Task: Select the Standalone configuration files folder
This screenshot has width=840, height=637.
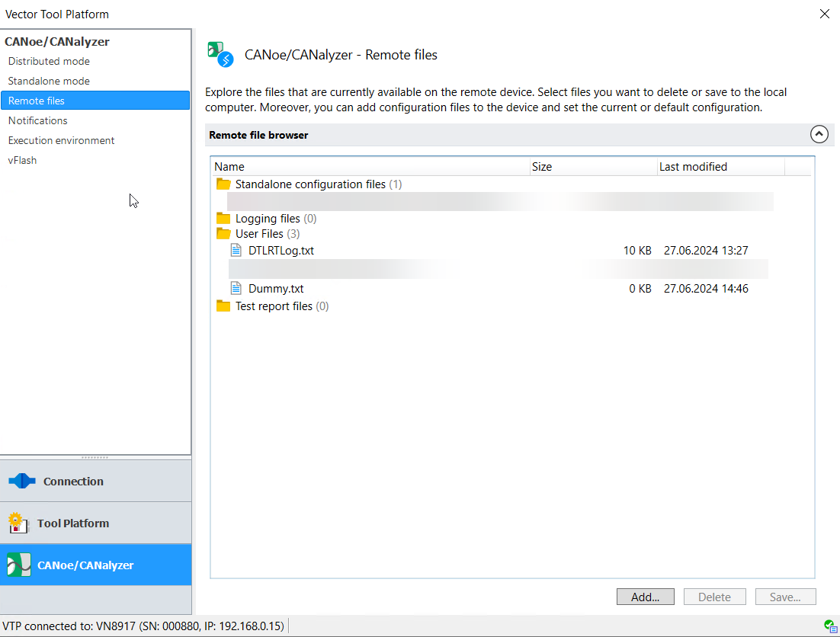Action: (318, 184)
